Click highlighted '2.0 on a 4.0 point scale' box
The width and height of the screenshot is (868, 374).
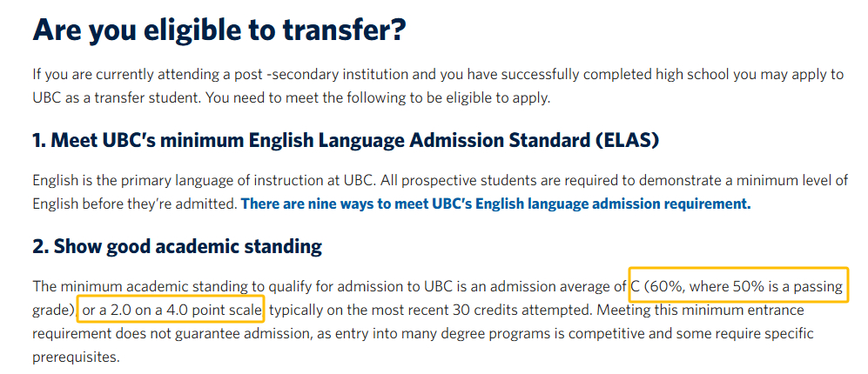172,310
